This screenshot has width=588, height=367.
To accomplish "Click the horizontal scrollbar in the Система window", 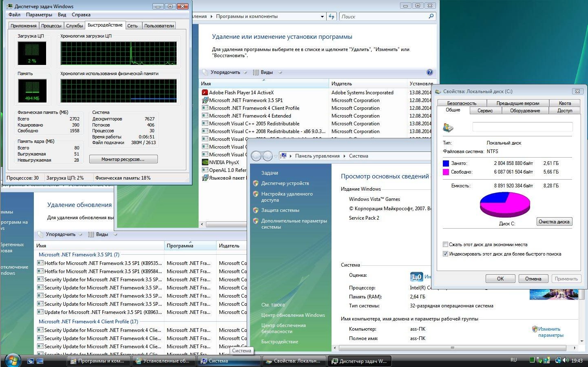I will pyautogui.click(x=452, y=348).
